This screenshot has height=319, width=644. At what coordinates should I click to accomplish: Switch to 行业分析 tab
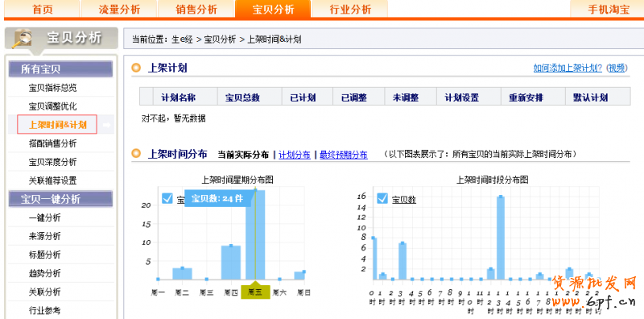[x=350, y=9]
